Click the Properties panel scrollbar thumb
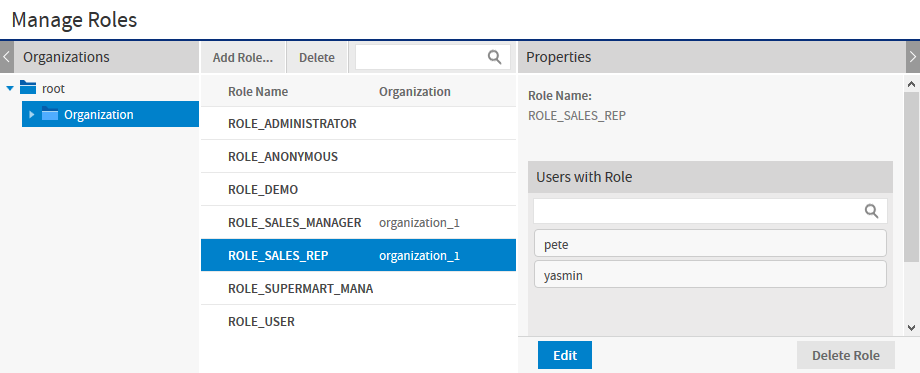 (x=911, y=176)
